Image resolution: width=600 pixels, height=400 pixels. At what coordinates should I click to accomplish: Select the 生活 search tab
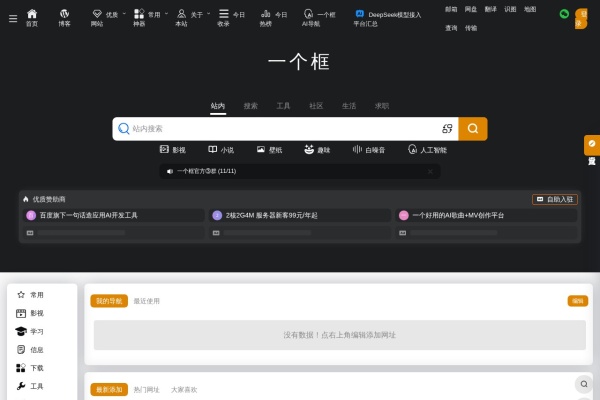click(349, 106)
